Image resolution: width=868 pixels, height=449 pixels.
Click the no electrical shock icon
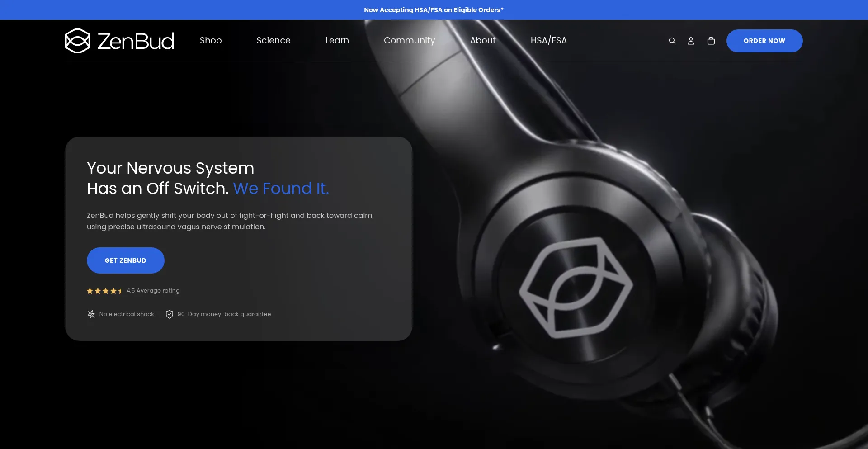pyautogui.click(x=91, y=314)
